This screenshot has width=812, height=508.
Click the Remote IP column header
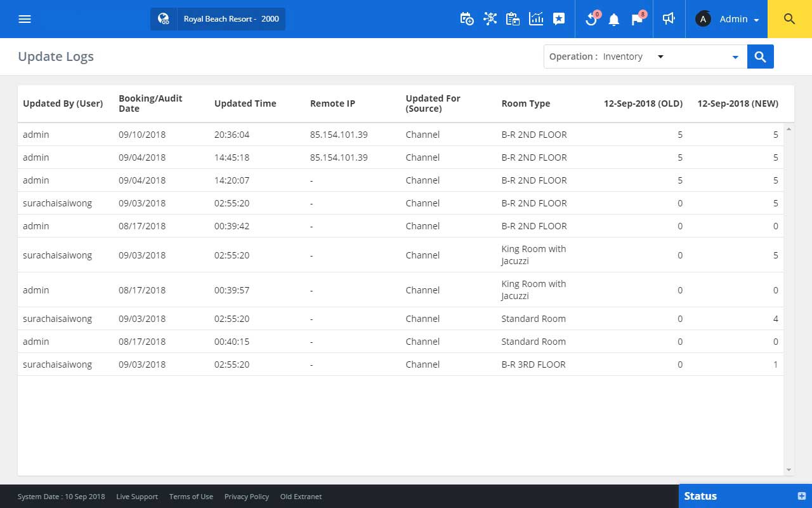tap(332, 104)
